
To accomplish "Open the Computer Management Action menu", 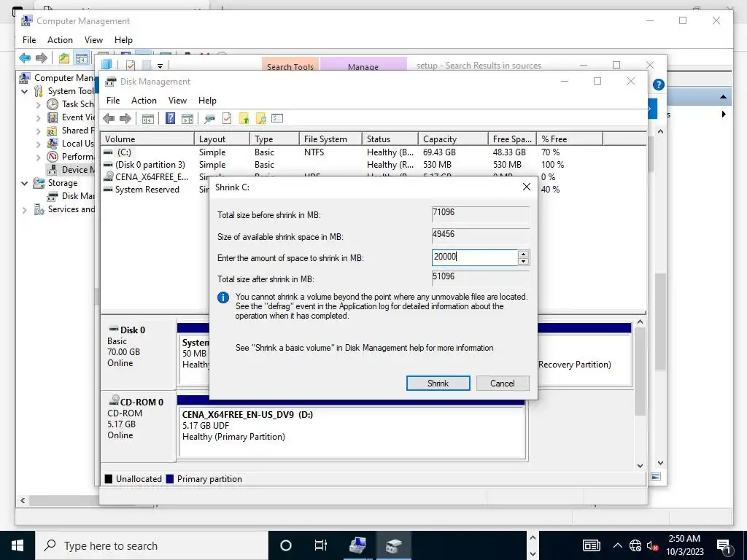I will (60, 40).
